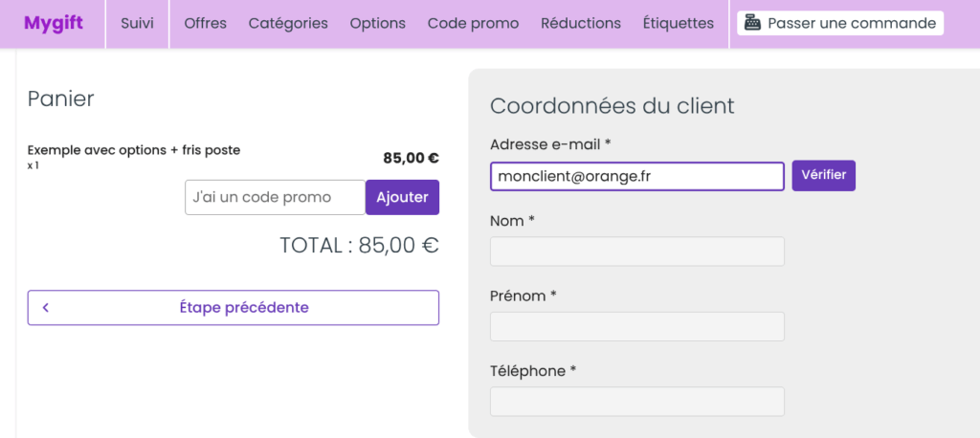Navigate to Options in the navbar
The width and height of the screenshot is (980, 438).
point(377,24)
